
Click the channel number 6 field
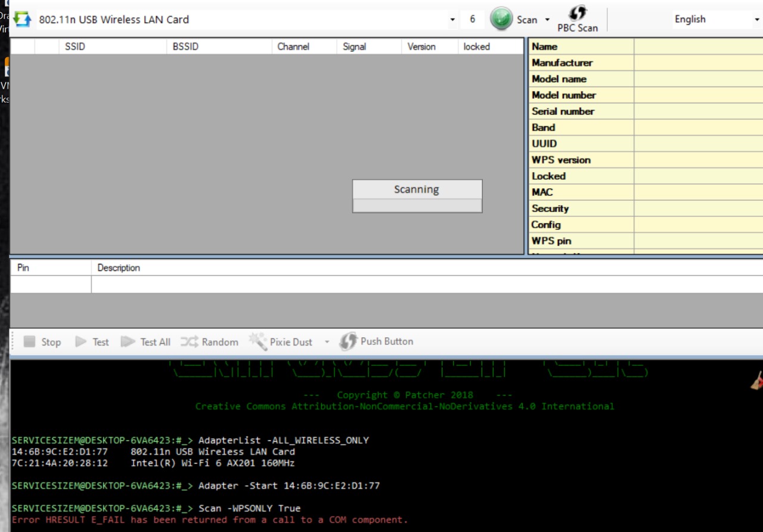472,20
